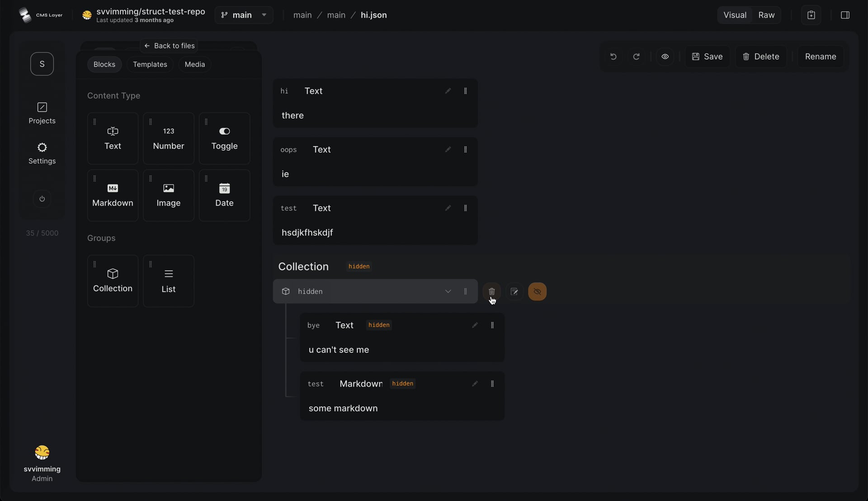Click the undo arrow icon
Screen dimensions: 868x501
pyautogui.click(x=613, y=57)
